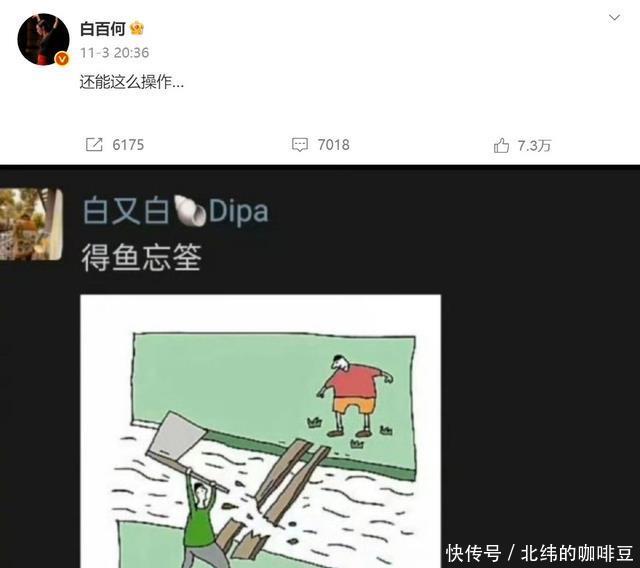The height and width of the screenshot is (568, 640).
Task: Click the 11-3 20:36 timestamp
Action: click(x=114, y=53)
